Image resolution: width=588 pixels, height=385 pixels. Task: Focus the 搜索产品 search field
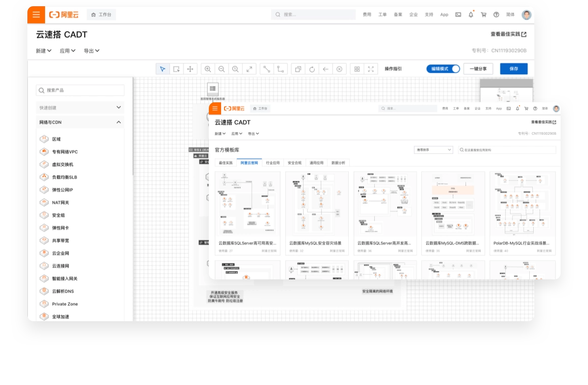pos(80,90)
